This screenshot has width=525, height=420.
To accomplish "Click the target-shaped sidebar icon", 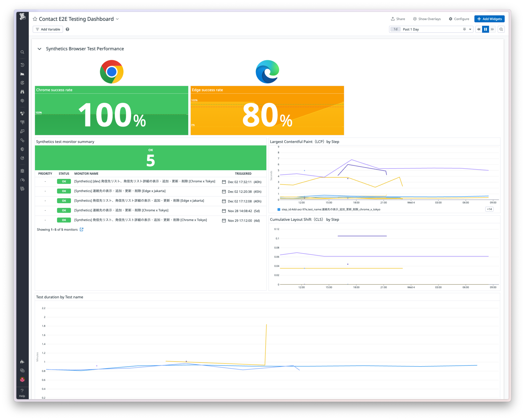I will pyautogui.click(x=22, y=83).
